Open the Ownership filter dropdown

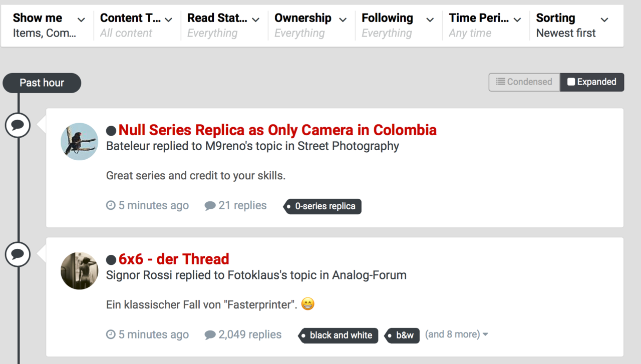(x=310, y=26)
